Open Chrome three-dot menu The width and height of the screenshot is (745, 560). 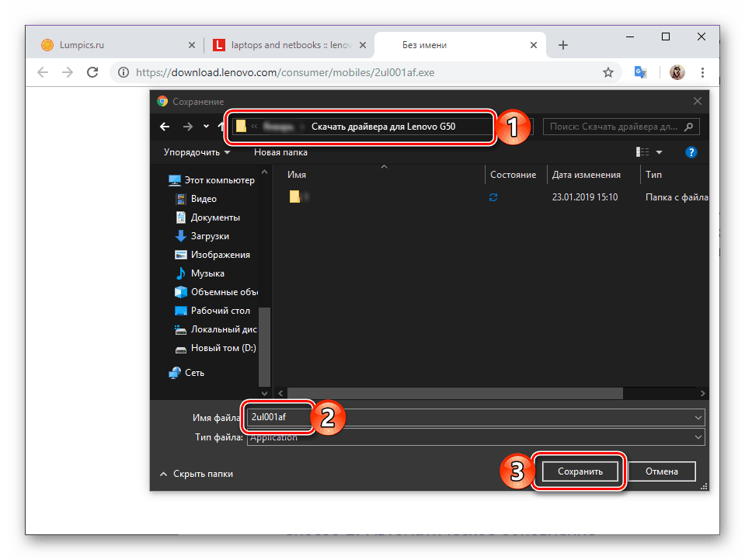click(x=702, y=72)
